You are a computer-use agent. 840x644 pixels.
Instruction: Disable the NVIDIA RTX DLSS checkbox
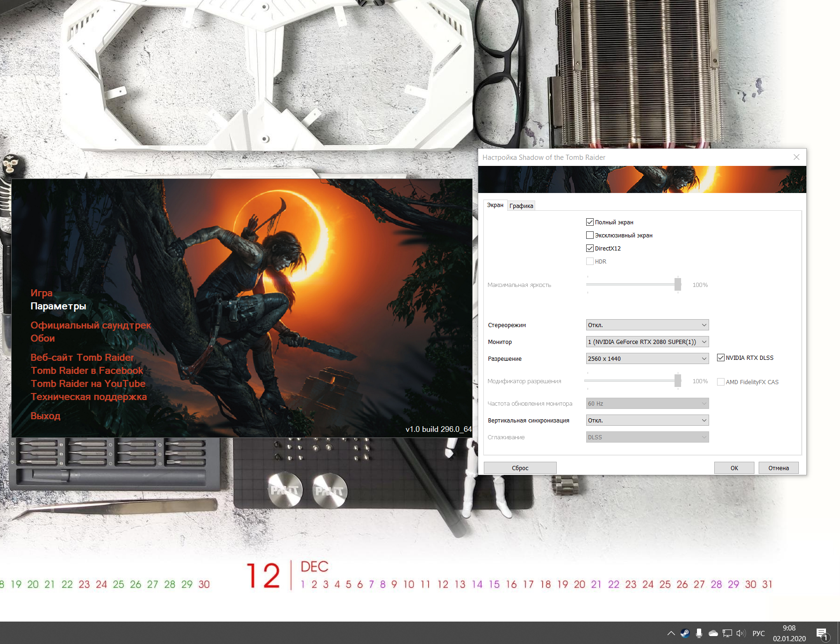(x=721, y=358)
